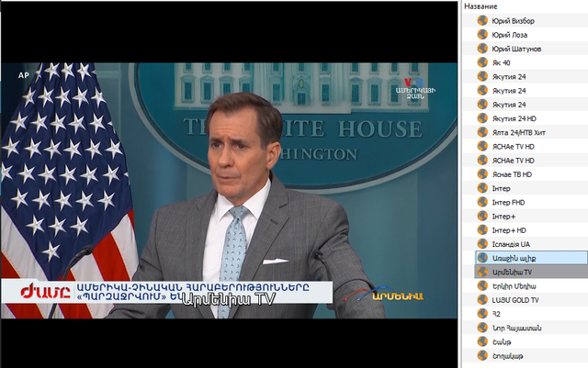This screenshot has width=588, height=368.
Task: Click the globe icon beside Առաջին ալիք
Action: pos(482,258)
